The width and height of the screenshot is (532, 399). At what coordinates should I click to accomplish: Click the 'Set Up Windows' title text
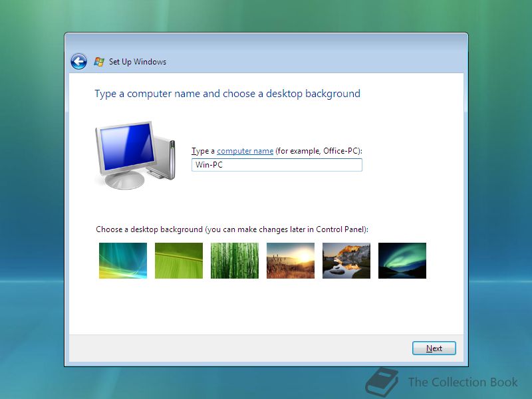coord(138,62)
